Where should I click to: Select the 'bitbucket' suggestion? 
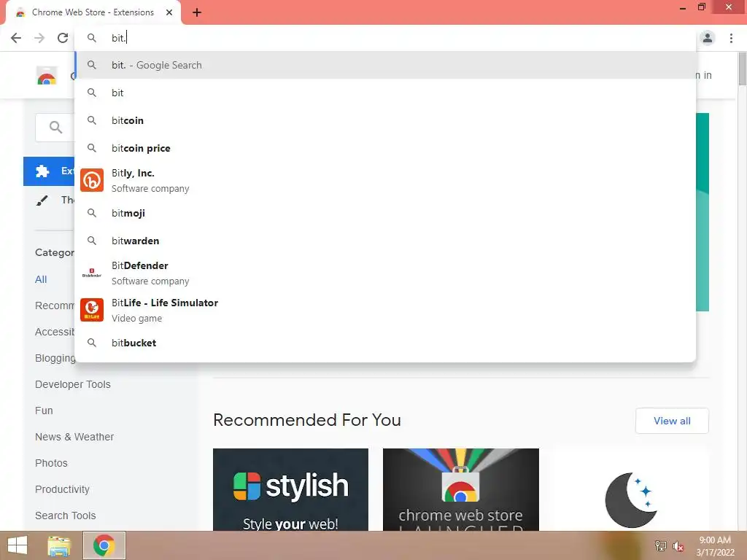point(385,343)
